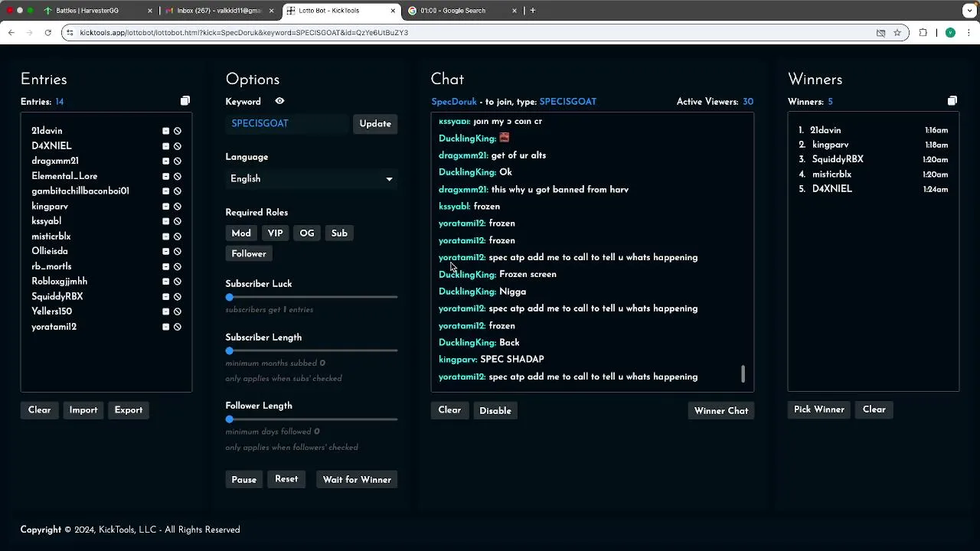Remove dragxmm21 entry with the minus icon

click(x=165, y=161)
